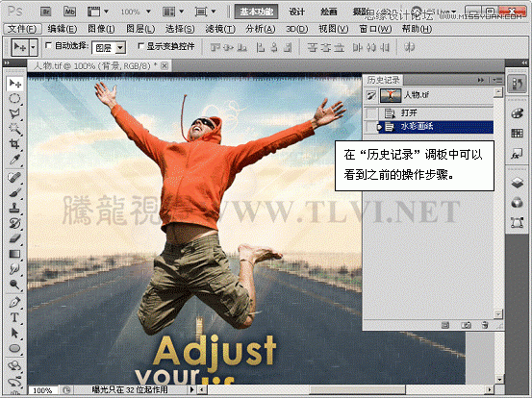Select the Path Selection tool
532x398 pixels.
[15, 333]
